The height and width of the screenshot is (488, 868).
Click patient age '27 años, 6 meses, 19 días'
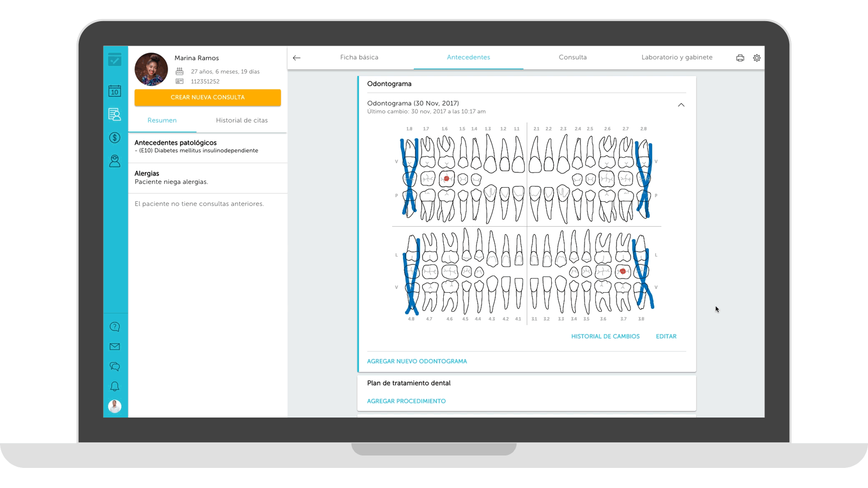[225, 72]
